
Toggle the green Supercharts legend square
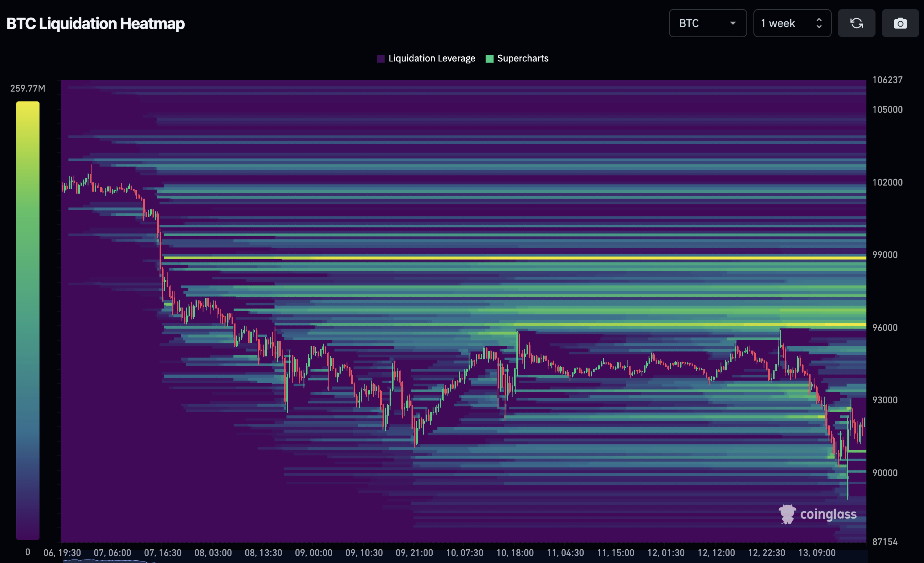[489, 59]
